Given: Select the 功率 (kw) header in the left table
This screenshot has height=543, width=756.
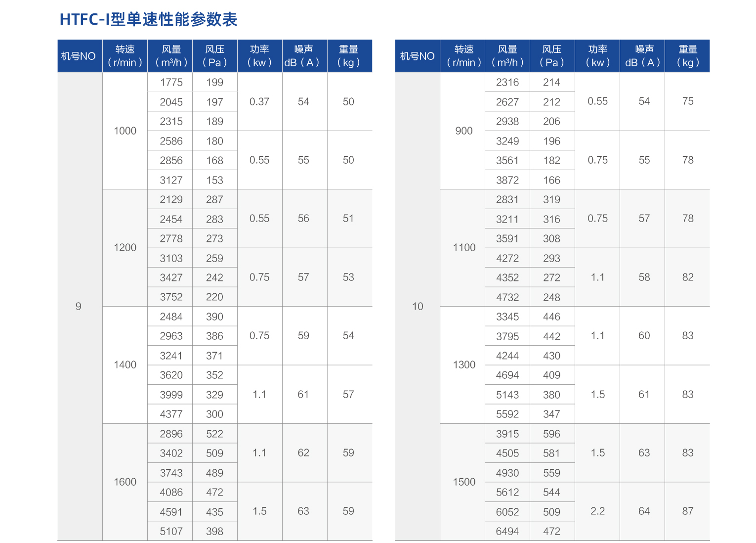Looking at the screenshot, I should point(259,56).
